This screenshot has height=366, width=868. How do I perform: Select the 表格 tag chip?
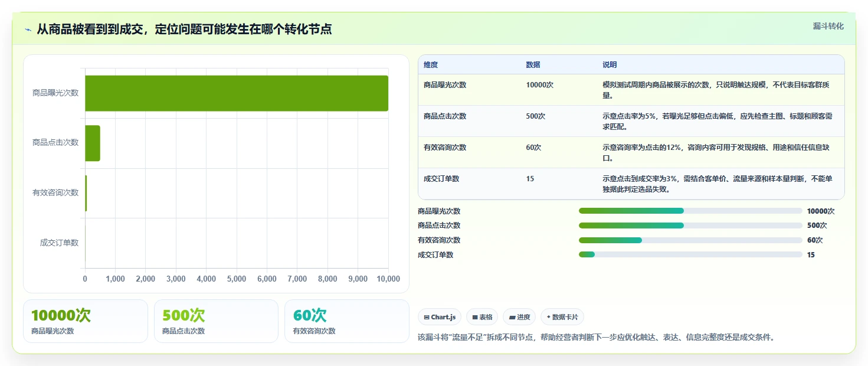click(482, 317)
